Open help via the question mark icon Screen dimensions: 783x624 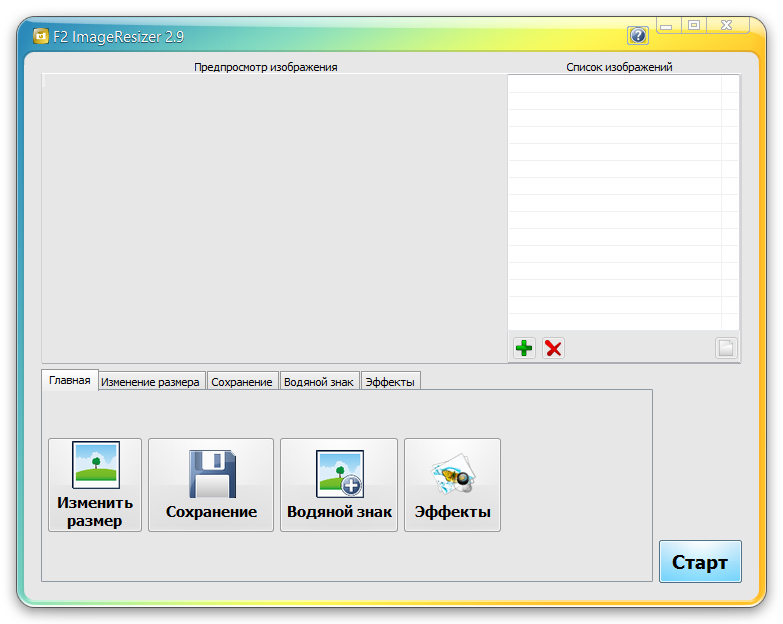pos(638,36)
